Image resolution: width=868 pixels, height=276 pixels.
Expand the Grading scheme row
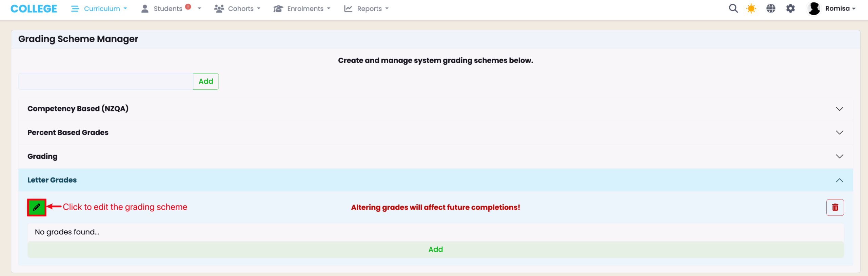point(435,156)
